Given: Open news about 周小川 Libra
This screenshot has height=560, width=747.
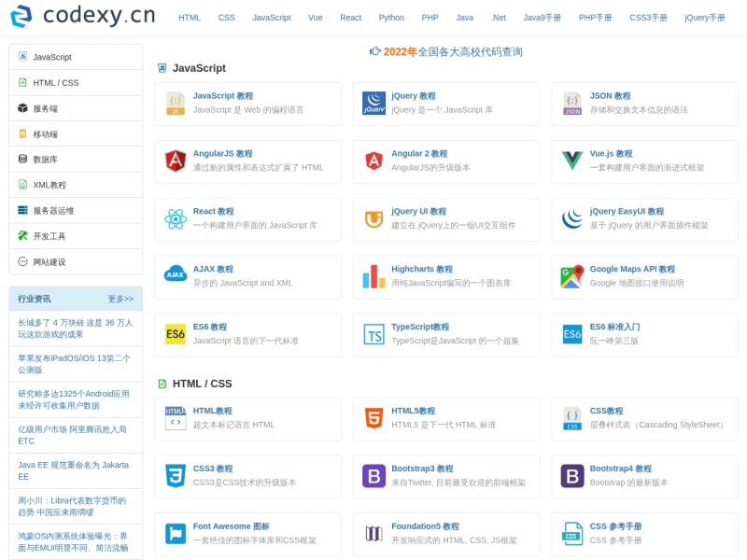Looking at the screenshot, I should [x=72, y=506].
